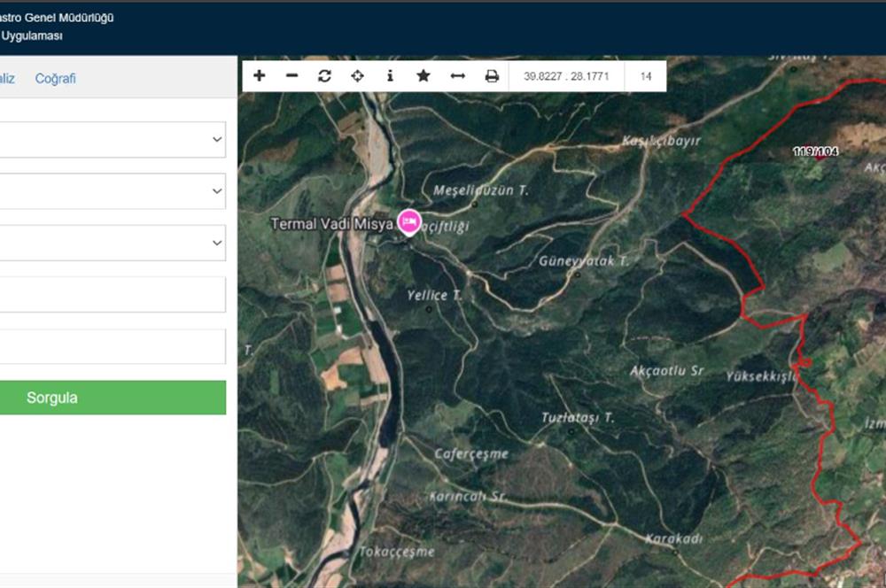
Task: Refresh the map with the circular arrows icon
Action: click(x=324, y=77)
